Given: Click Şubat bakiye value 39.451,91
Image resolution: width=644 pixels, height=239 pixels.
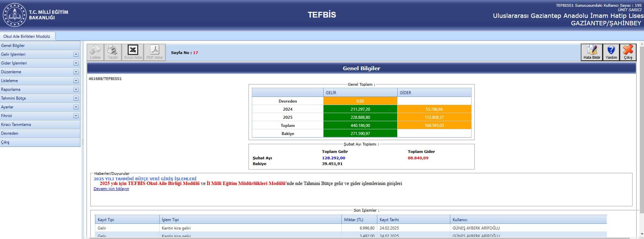Looking at the screenshot, I should (332, 164).
